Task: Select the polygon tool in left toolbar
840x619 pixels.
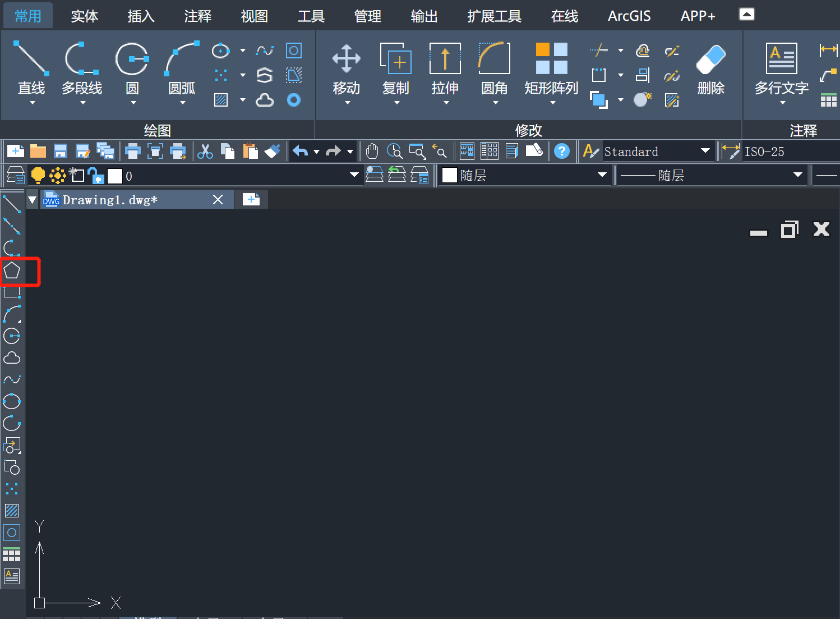Action: point(12,271)
